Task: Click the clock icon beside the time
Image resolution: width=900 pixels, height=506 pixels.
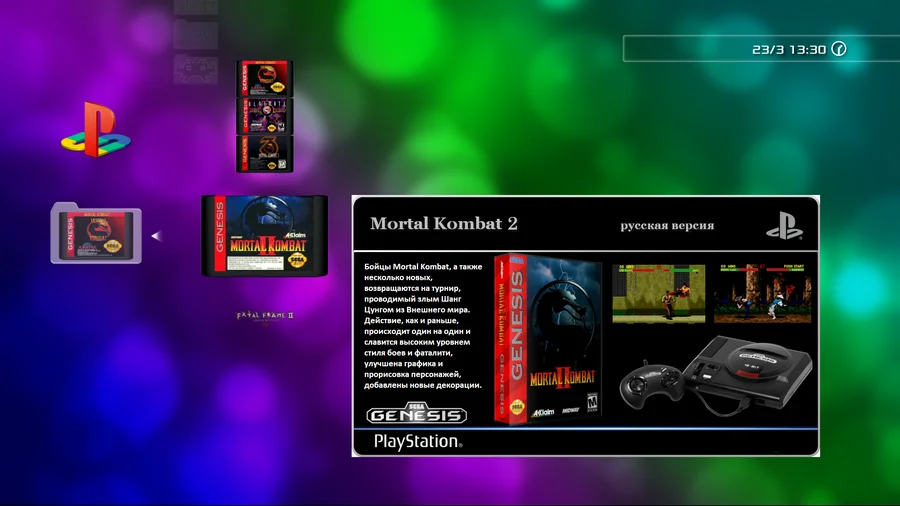Action: [x=838, y=49]
